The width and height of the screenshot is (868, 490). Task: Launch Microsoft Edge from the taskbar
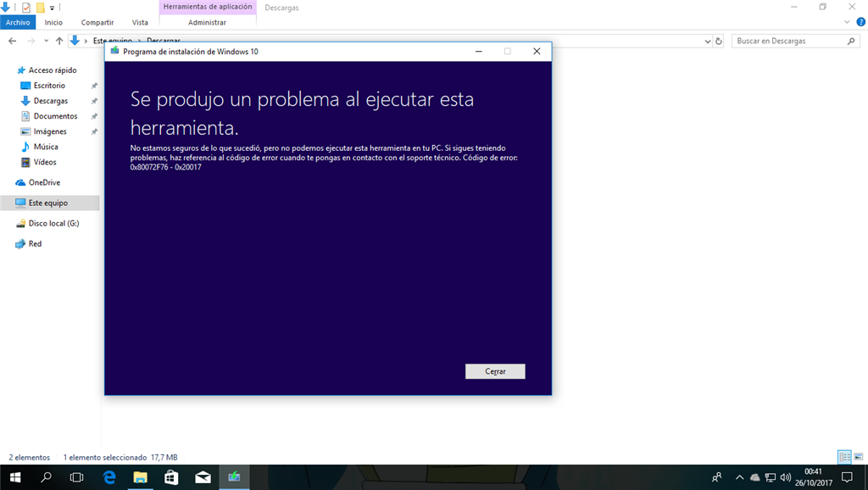coord(109,476)
